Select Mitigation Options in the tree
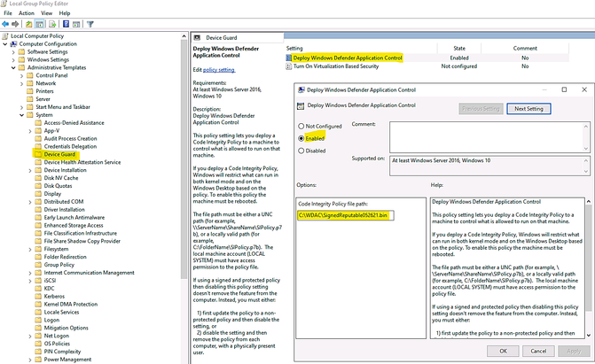Screen dimensions: 595x364 (x=66, y=328)
